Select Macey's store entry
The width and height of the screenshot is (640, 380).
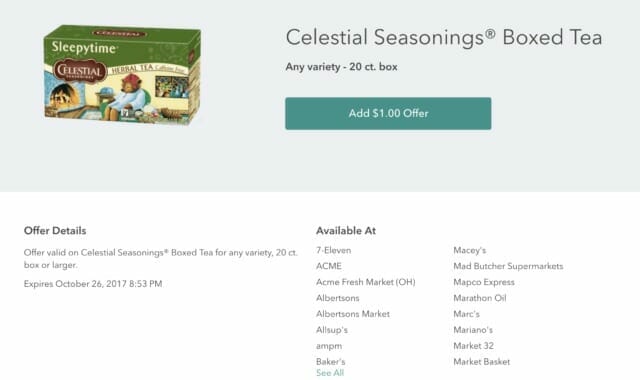pos(470,250)
